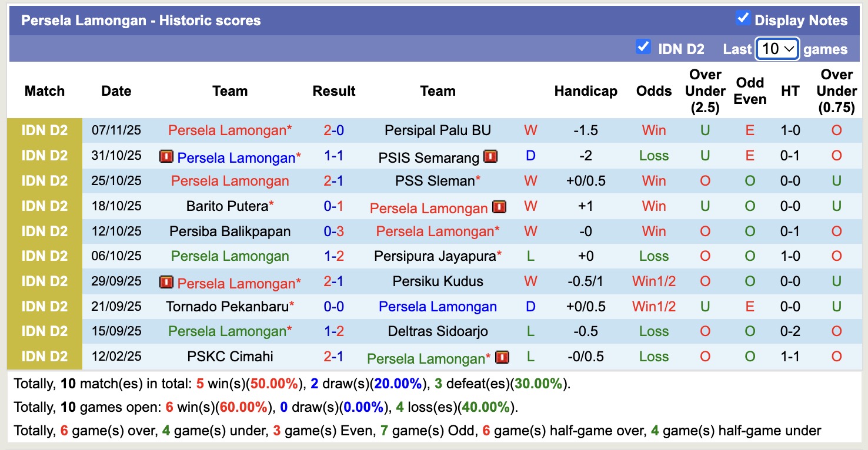Click red card icon in PSKC Cimahi match row
The image size is (868, 450).
tap(502, 357)
